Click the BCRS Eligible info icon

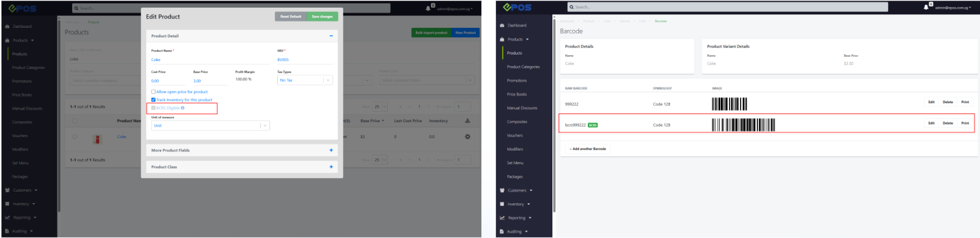point(183,108)
